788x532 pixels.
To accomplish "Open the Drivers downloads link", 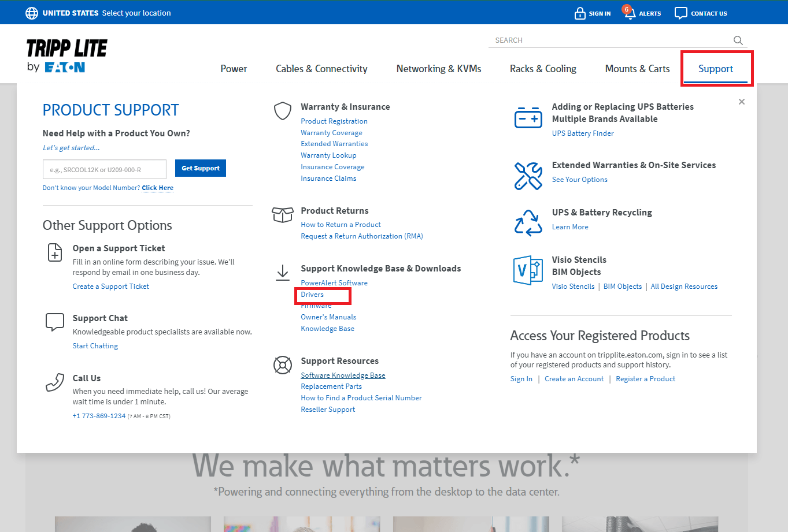I will coord(312,295).
